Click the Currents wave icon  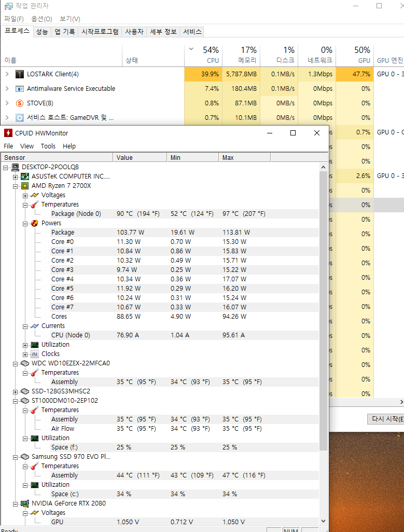(x=35, y=326)
